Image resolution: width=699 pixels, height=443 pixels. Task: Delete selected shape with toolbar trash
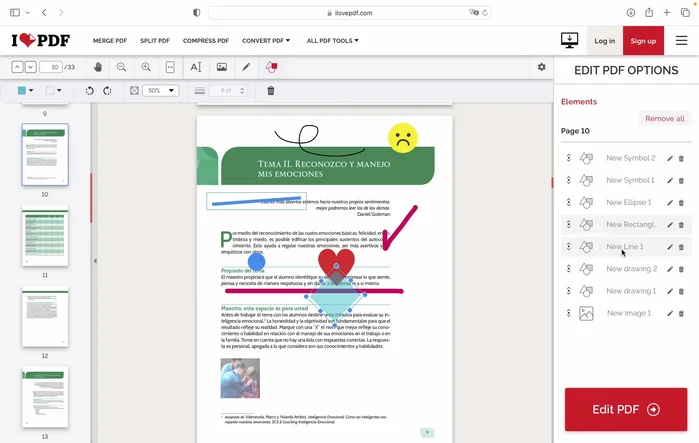point(271,91)
